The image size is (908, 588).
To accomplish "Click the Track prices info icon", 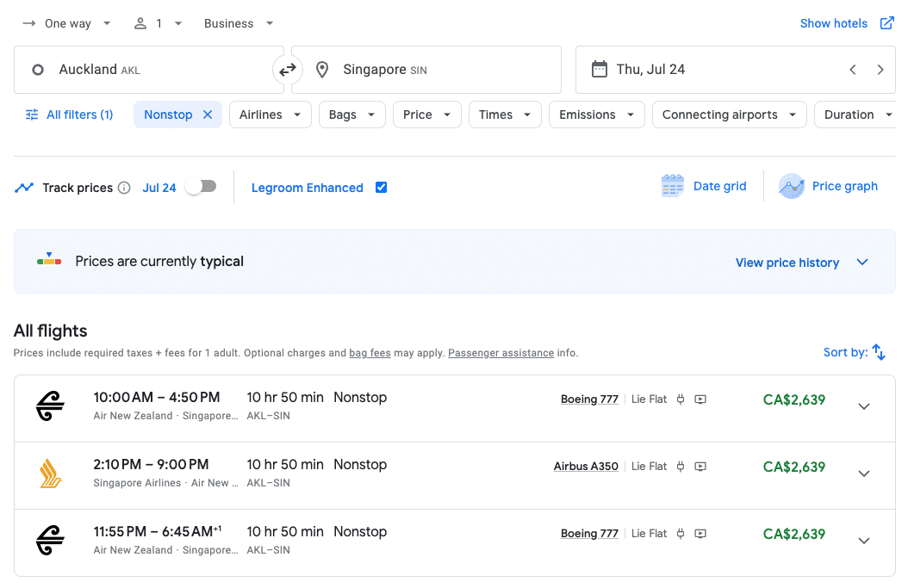I will [x=124, y=188].
